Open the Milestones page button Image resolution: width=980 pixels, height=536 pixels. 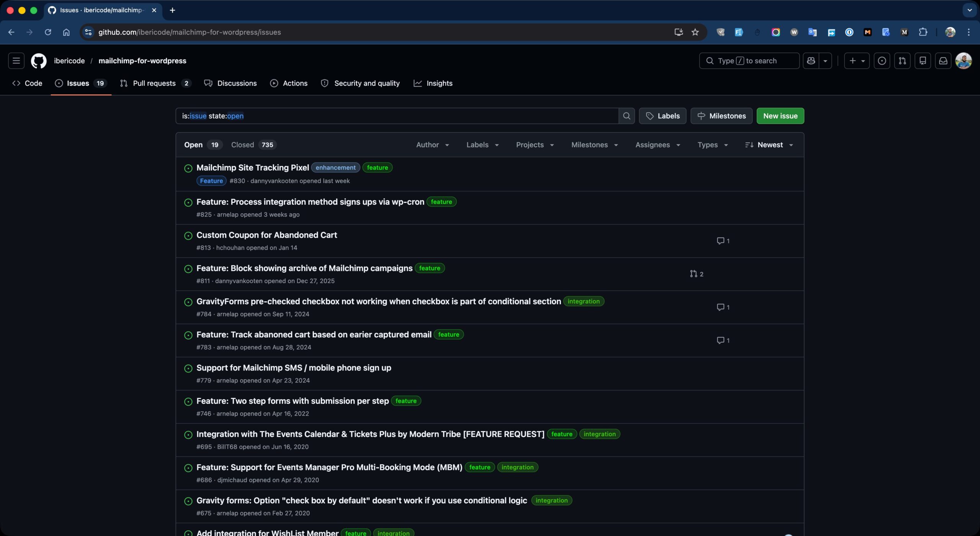721,116
